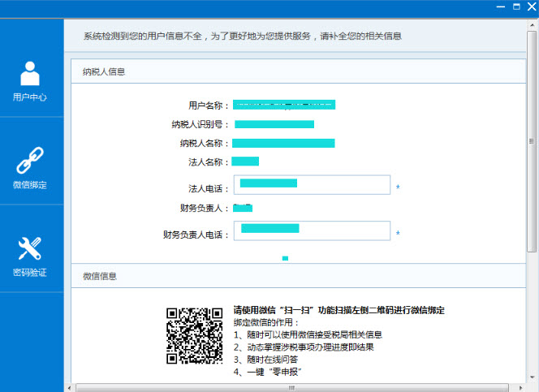Image resolution: width=539 pixels, height=392 pixels.
Task: Click the 财务负责人 label
Action: (205, 208)
